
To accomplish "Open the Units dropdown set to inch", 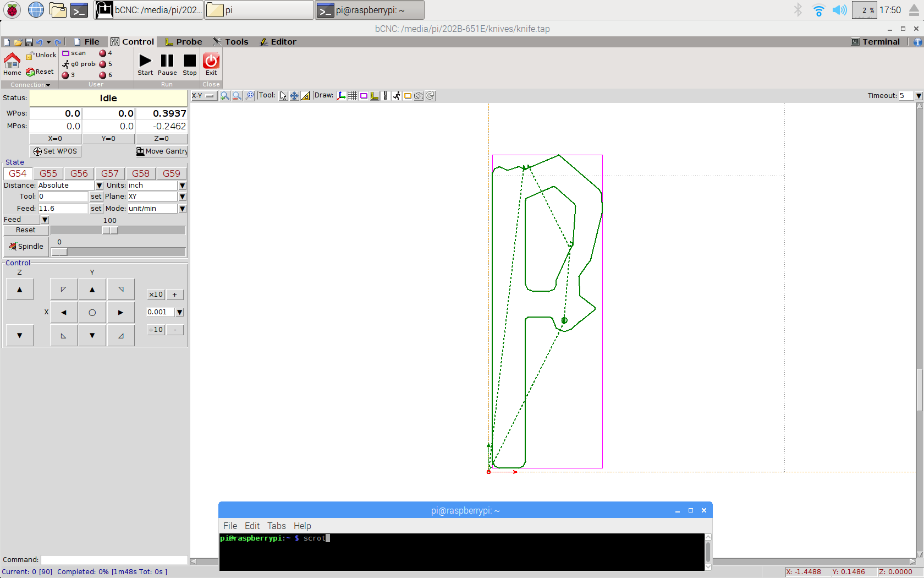I will point(182,185).
